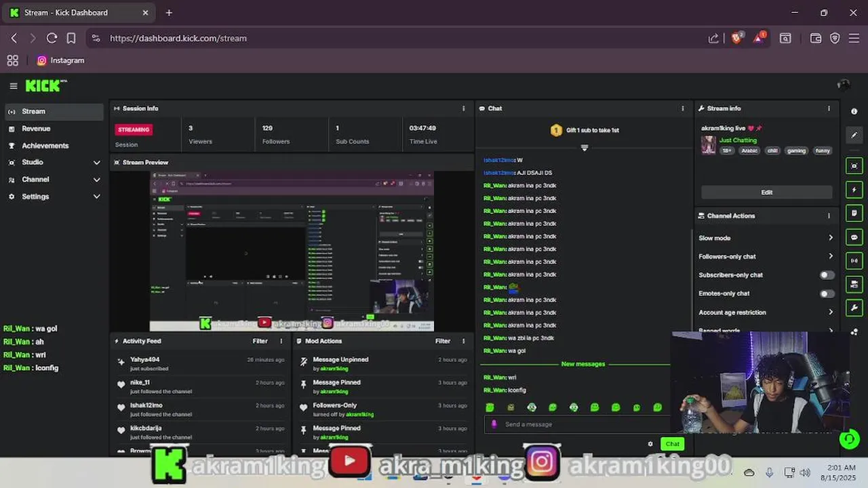Select the Message Unpinned mod action

(384, 364)
